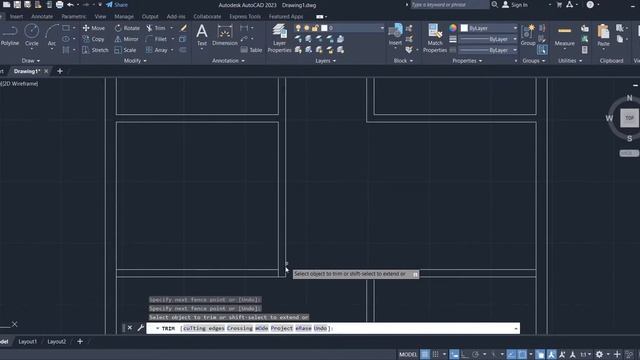Click the TOP face of ViewCube
Screen dimensions: 640x360
tap(629, 118)
